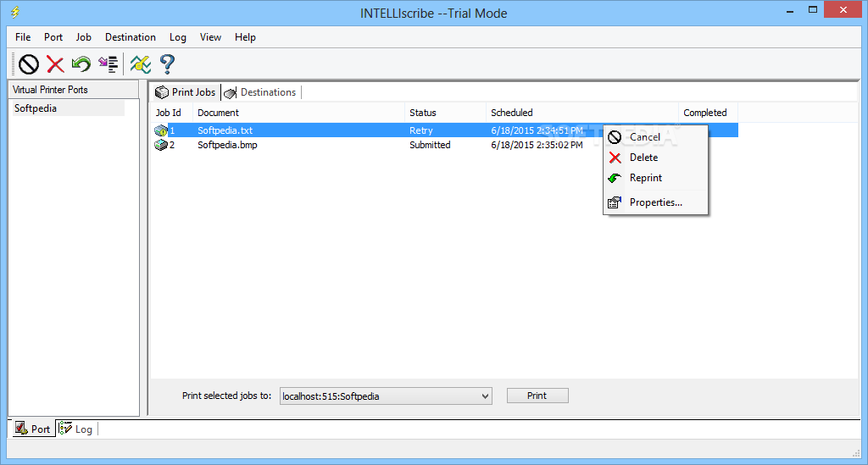868x465 pixels.
Task: Sort by the Scheduled column header
Action: tap(582, 113)
